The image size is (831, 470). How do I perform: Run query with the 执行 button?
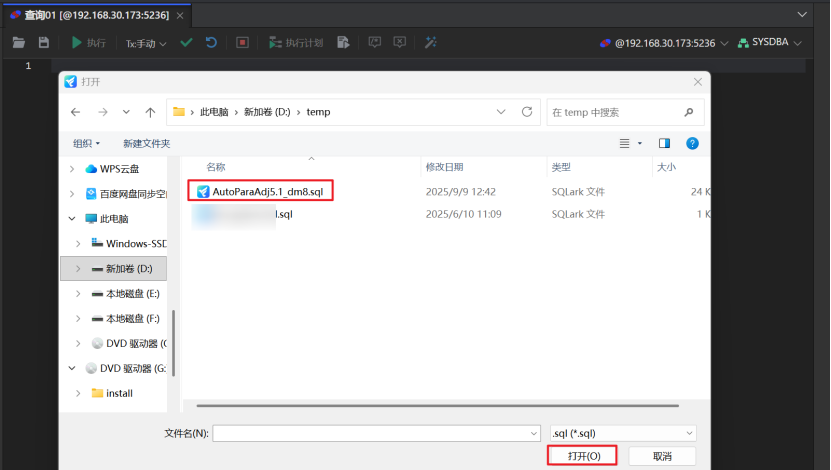[x=89, y=43]
